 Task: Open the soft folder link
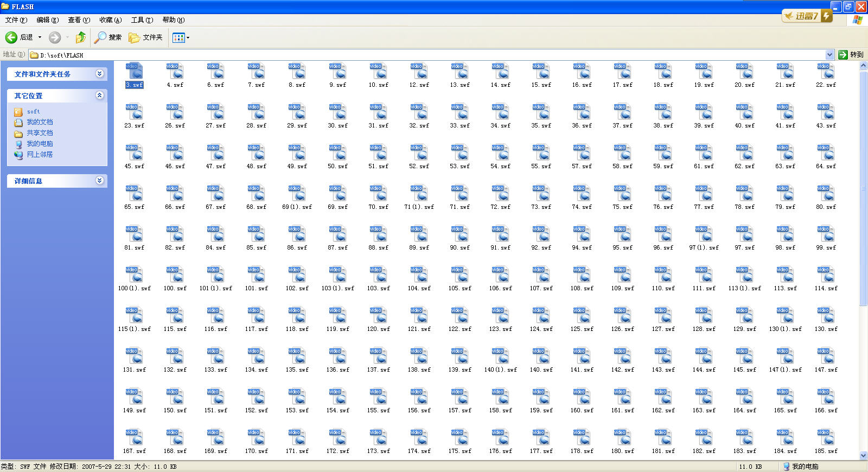[33, 111]
